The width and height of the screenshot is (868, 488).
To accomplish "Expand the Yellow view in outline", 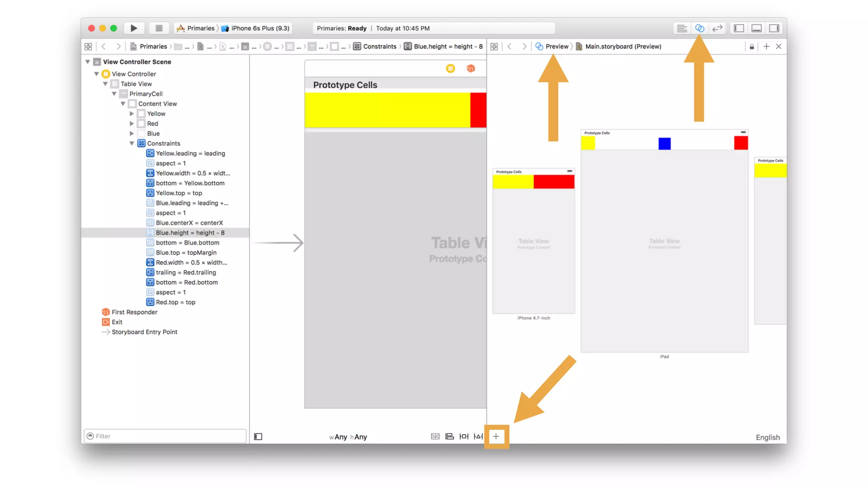I will point(132,114).
